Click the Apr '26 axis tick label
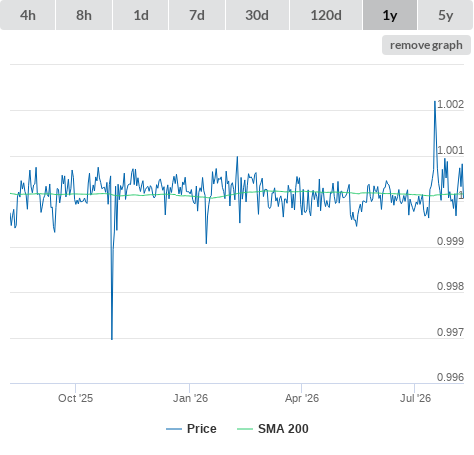Image resolution: width=474 pixels, height=455 pixels. [x=302, y=398]
